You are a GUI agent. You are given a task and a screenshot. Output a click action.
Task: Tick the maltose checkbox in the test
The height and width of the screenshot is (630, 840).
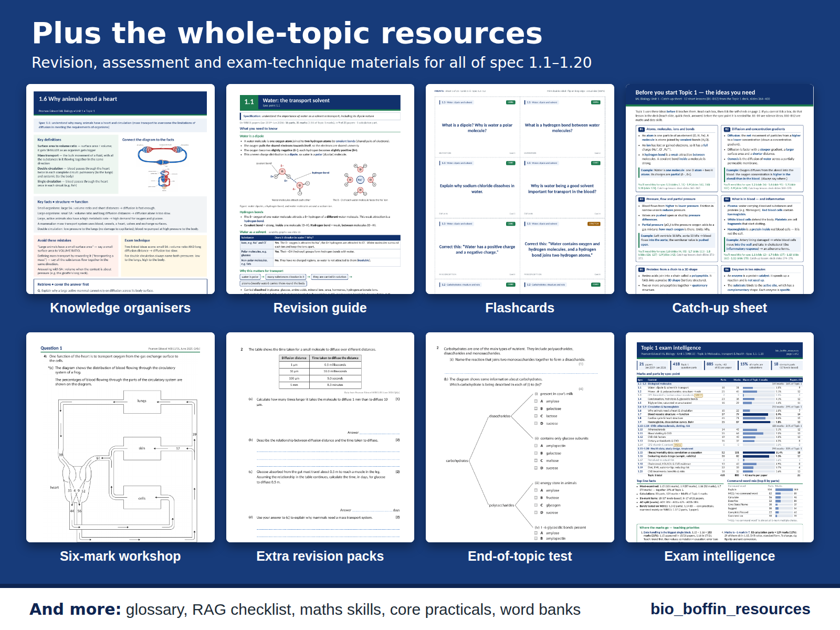pos(536,460)
